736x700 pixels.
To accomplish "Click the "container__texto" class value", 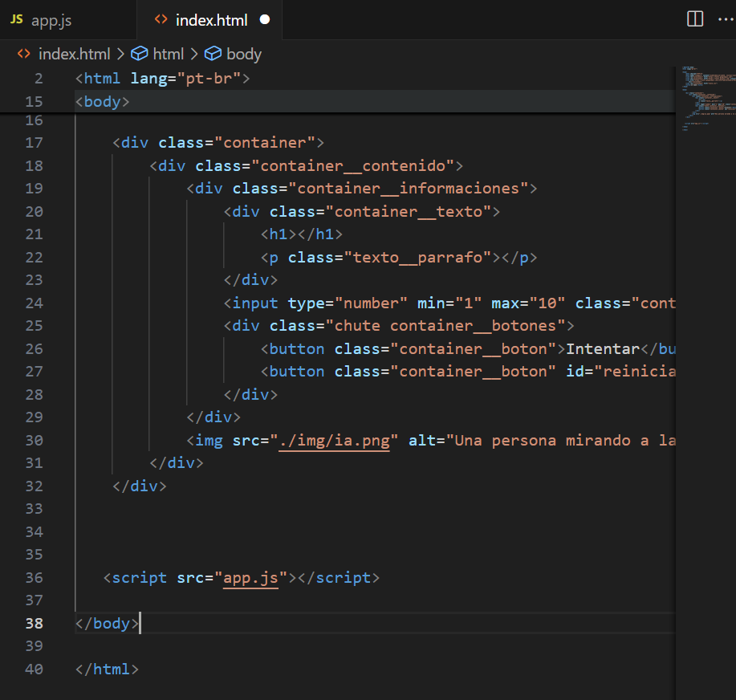I will click(409, 212).
